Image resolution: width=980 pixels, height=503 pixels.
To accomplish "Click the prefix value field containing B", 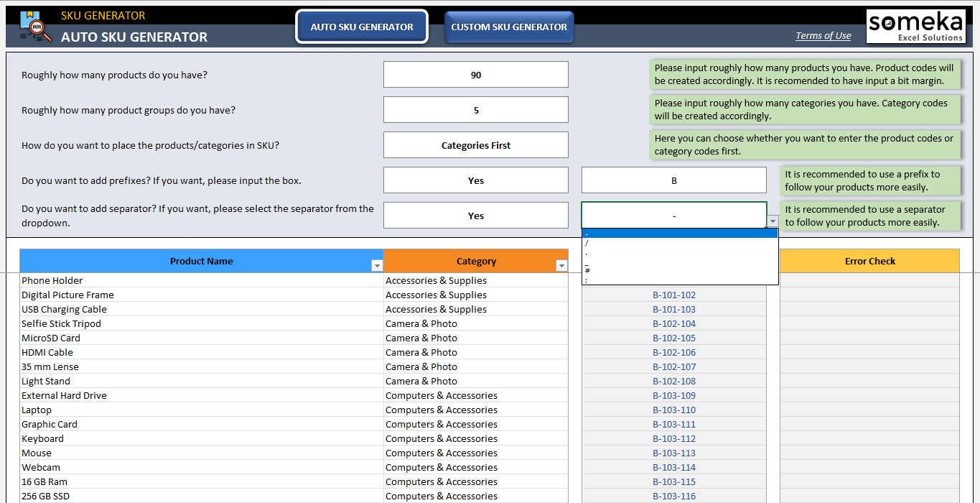I will point(674,180).
